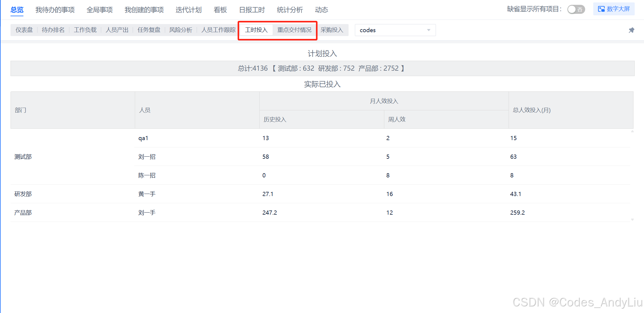Image resolution: width=644 pixels, height=313 pixels.
Task: Select the 任务复盘 sub-tab
Action: coord(149,30)
